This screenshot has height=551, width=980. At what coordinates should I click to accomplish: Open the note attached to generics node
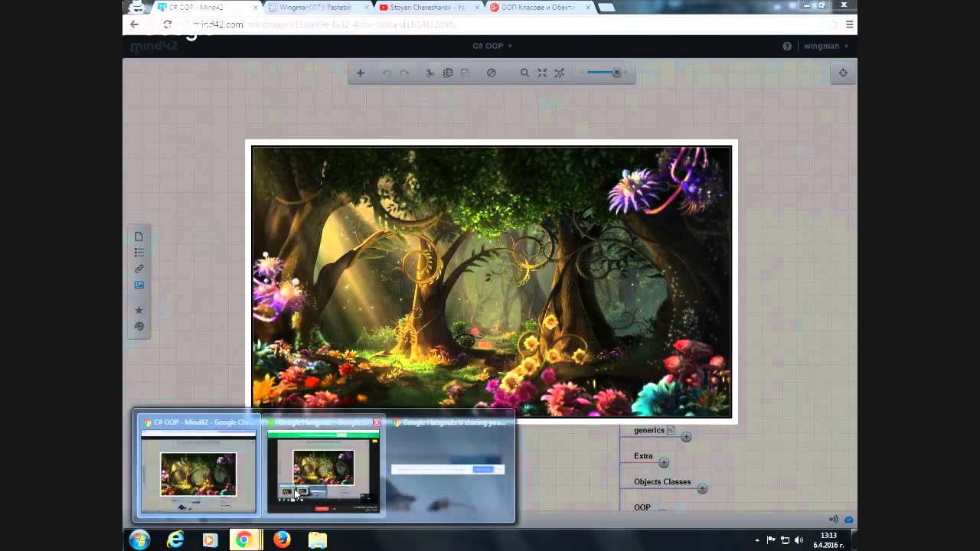671,430
